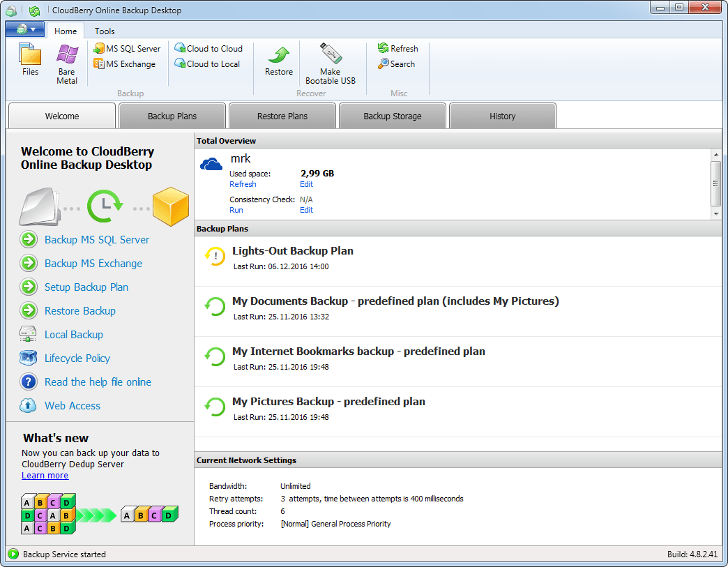
Task: Click Read the help file online
Action: pos(98,381)
